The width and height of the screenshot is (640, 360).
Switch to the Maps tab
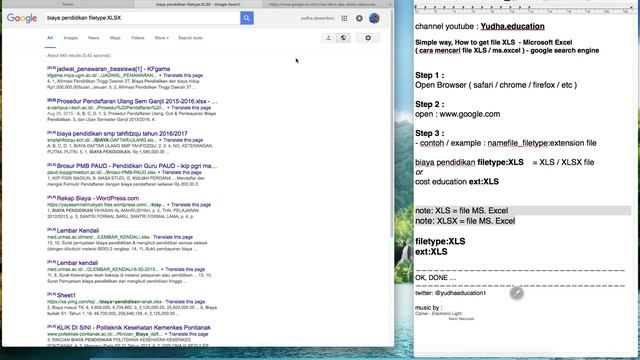[x=115, y=38]
